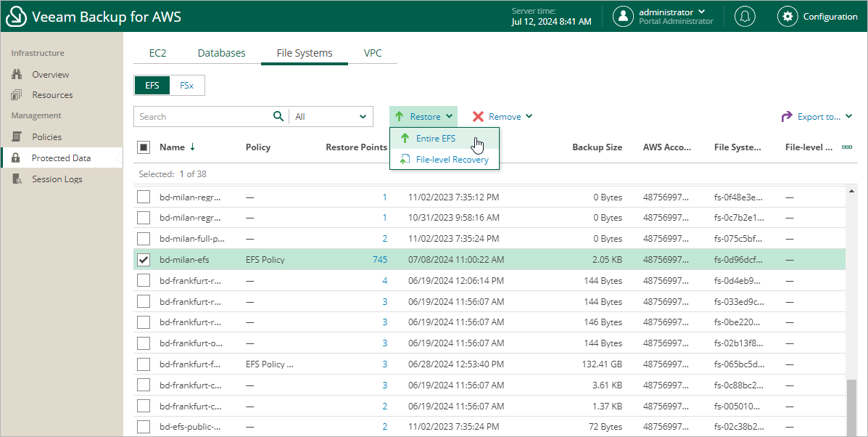Open the Policies page
Viewport: 868px width, 437px height.
click(x=46, y=136)
